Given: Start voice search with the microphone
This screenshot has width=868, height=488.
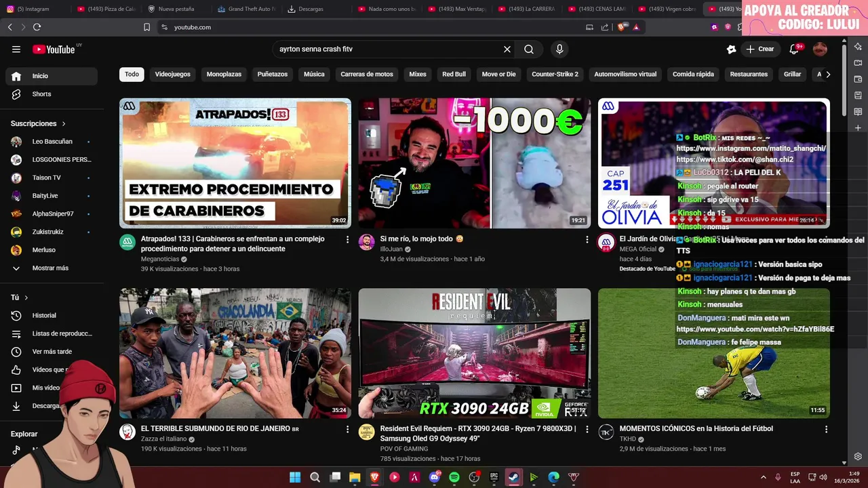Looking at the screenshot, I should (x=559, y=49).
